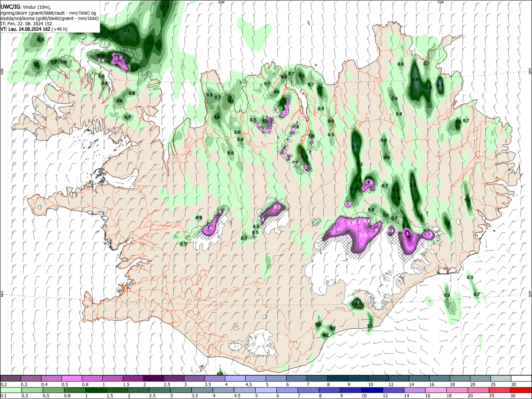Viewport: 532px width, 399px height.
Task: Click the bright pink 0.5 swatch in the snow legend
Action: coord(71,379)
